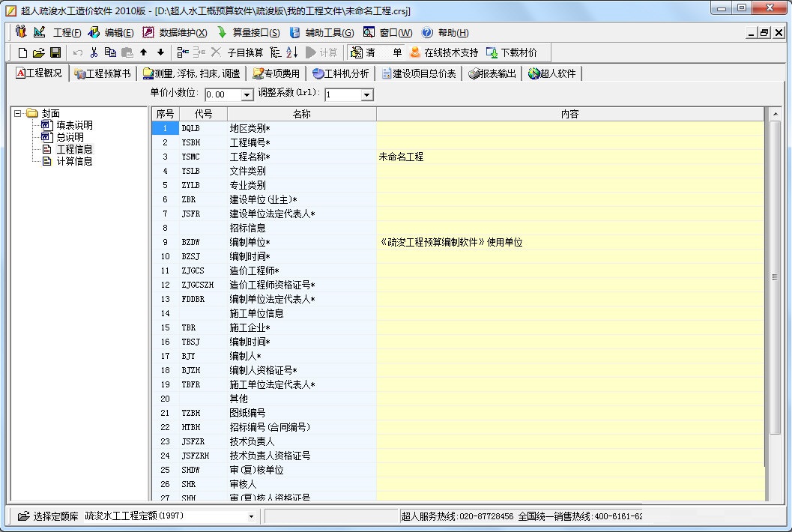Select 计算信息 in the tree
The width and height of the screenshot is (792, 532).
tap(74, 161)
